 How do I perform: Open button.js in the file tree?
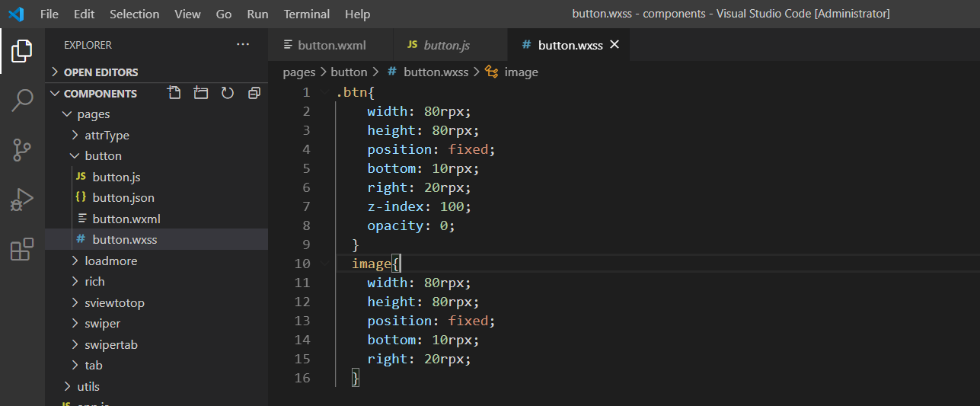point(156,177)
